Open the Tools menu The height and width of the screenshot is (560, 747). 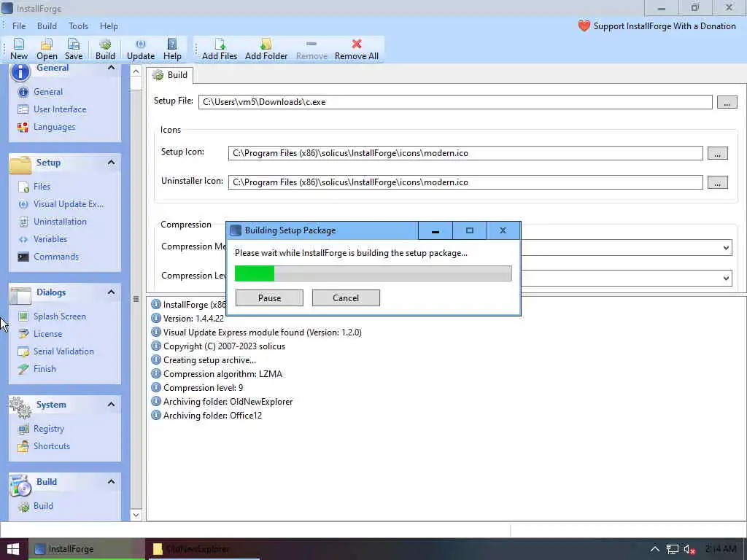point(78,26)
